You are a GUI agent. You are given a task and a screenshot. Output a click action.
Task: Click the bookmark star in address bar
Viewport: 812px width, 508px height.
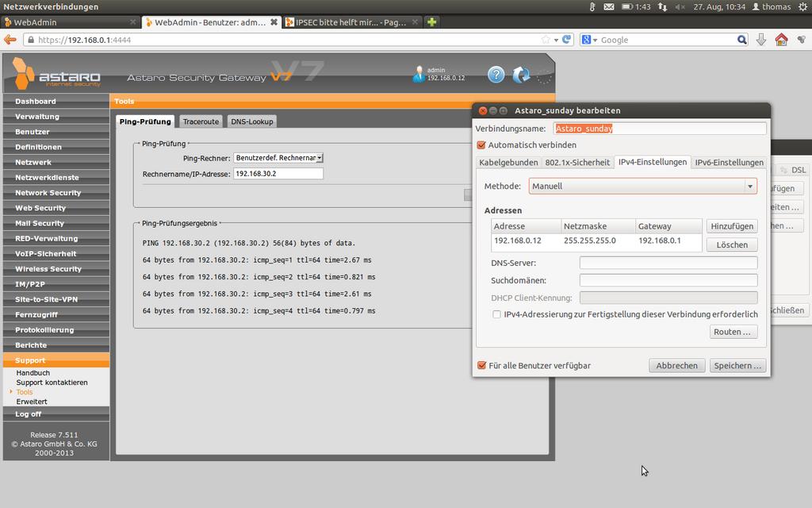click(x=546, y=39)
